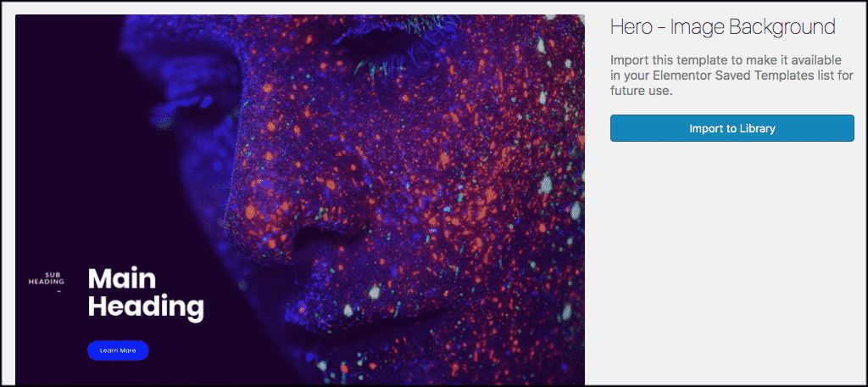Click the Import to Library button
This screenshot has height=387, width=868.
tap(732, 128)
